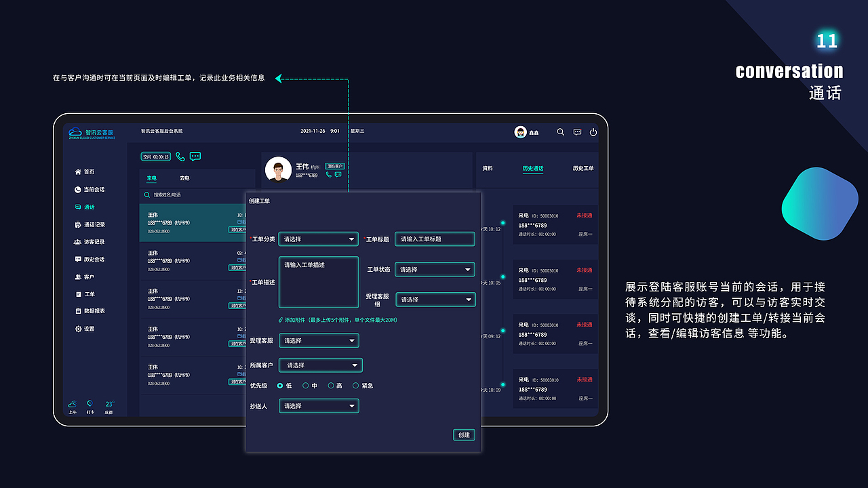Click 智讯云客服后台系统 header title
Screen dimensions: 868x488
(x=161, y=131)
